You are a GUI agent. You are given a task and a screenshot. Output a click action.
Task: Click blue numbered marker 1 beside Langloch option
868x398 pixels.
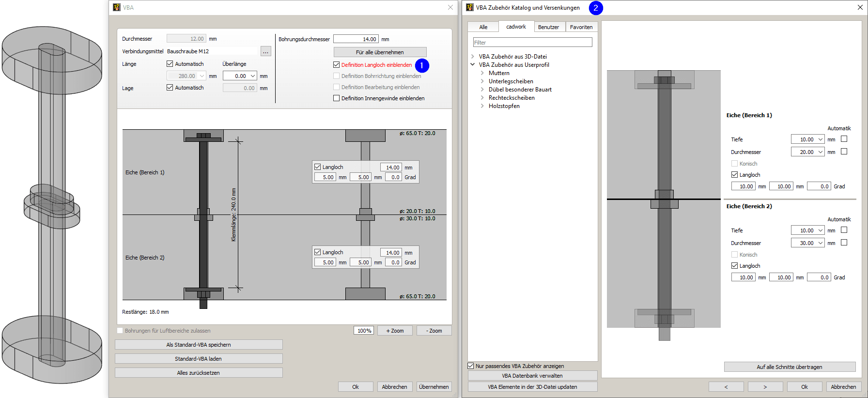422,65
